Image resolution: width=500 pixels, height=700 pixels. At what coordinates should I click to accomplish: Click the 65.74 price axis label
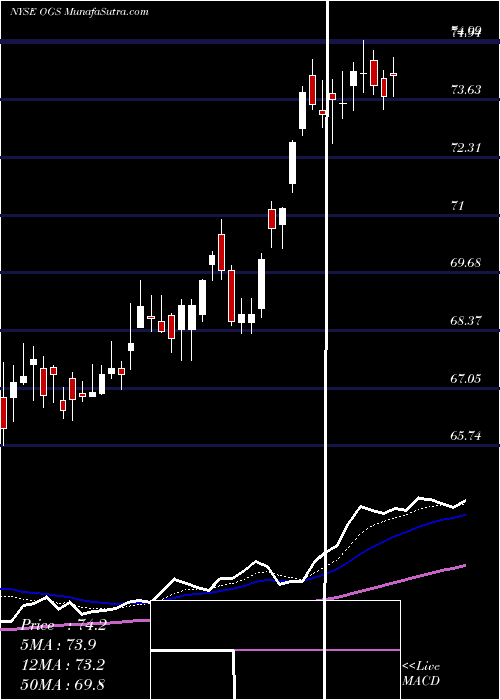[467, 435]
